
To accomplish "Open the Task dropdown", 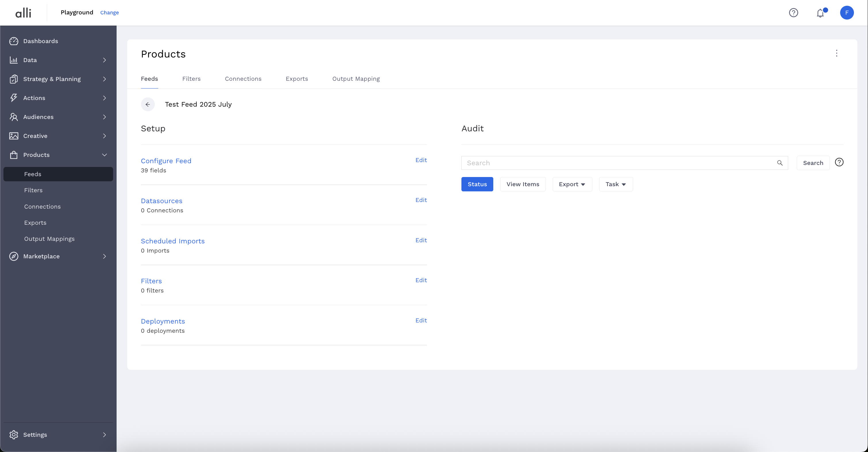I will click(615, 184).
